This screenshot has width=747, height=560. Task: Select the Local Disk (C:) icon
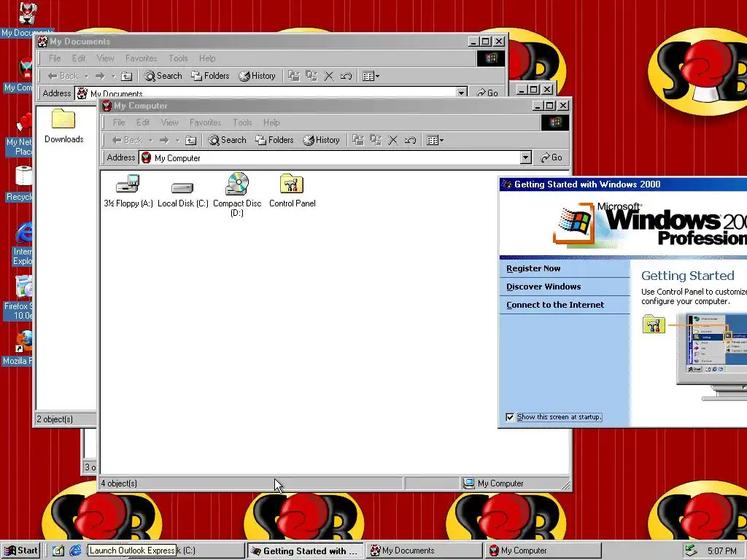182,188
